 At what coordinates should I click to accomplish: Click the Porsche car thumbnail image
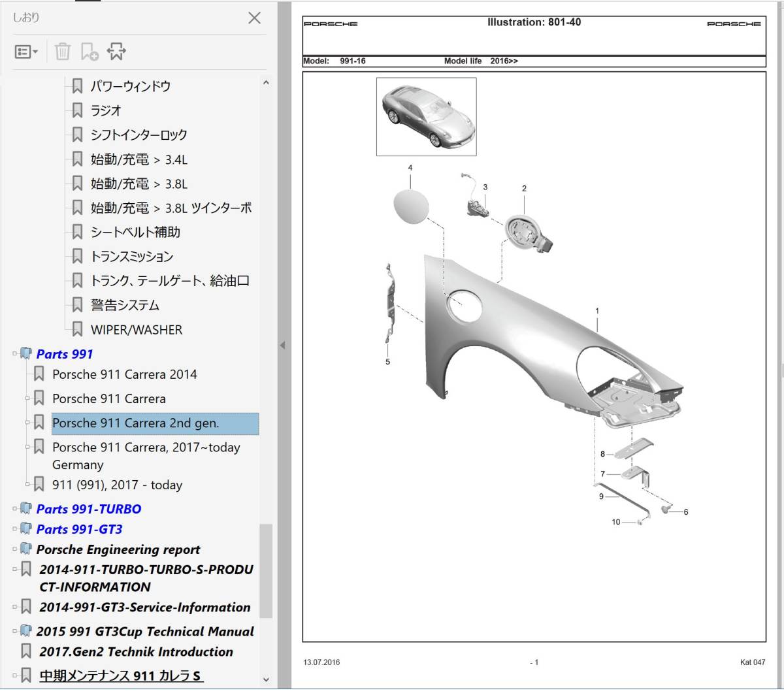[427, 117]
